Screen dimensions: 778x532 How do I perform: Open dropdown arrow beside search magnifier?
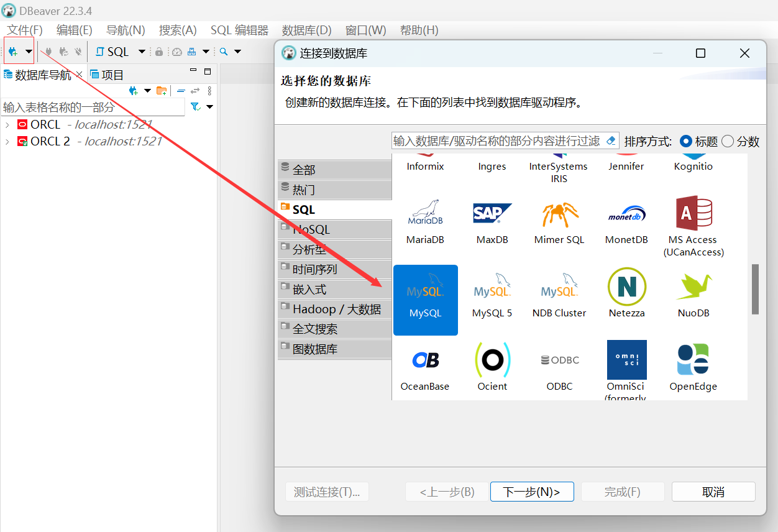click(237, 52)
